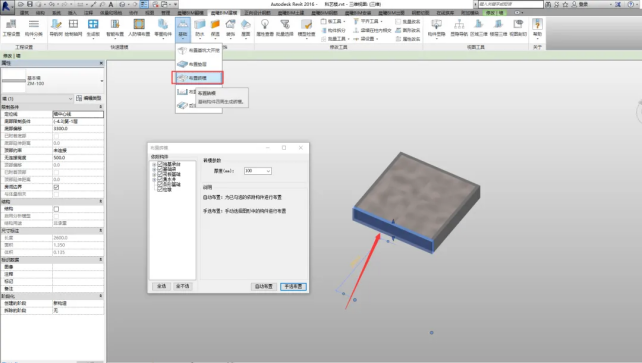Image resolution: width=642 pixels, height=363 pixels.
Task: Open the 模型检查 model check tool
Action: 306,27
